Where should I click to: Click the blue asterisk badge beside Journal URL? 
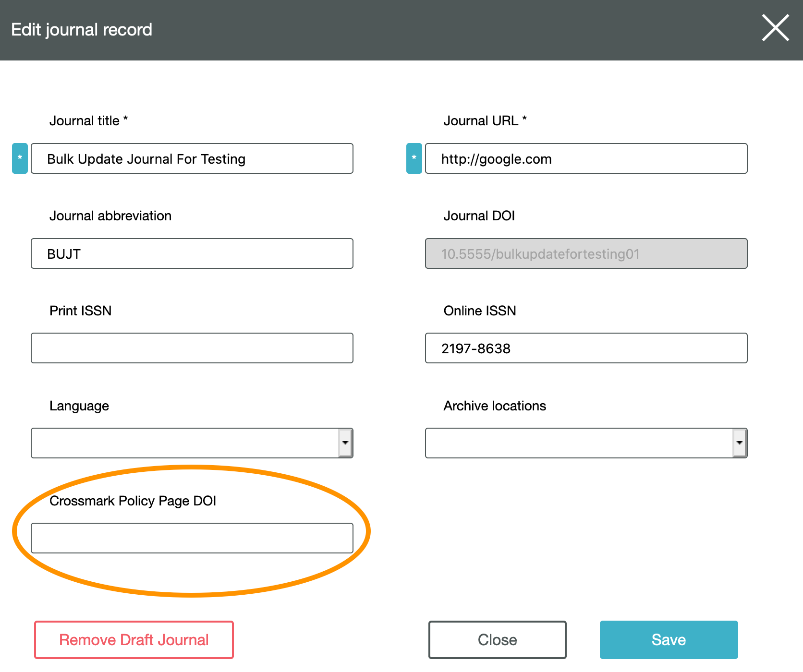coord(414,158)
